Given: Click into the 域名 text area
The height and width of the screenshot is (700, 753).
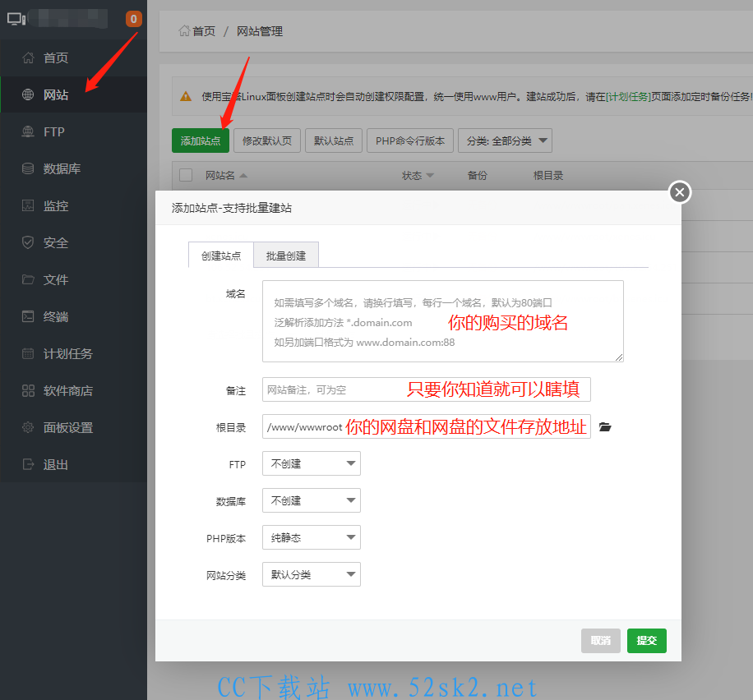Looking at the screenshot, I should tap(443, 321).
